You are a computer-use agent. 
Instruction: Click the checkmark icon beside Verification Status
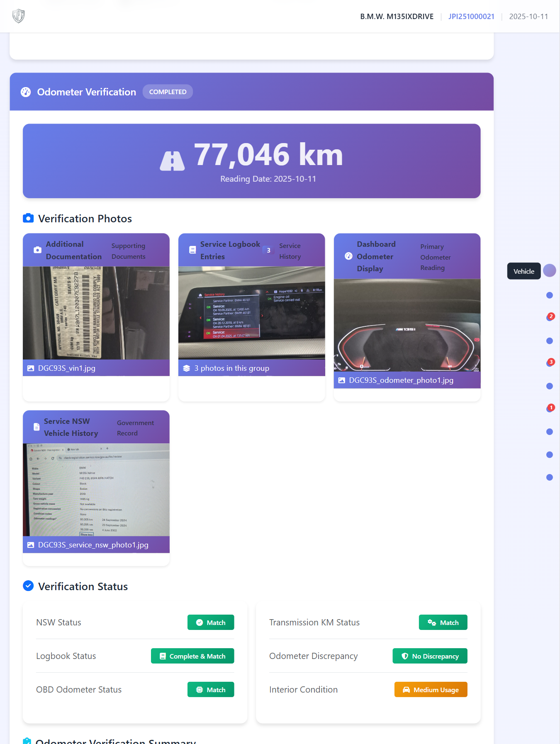[28, 586]
